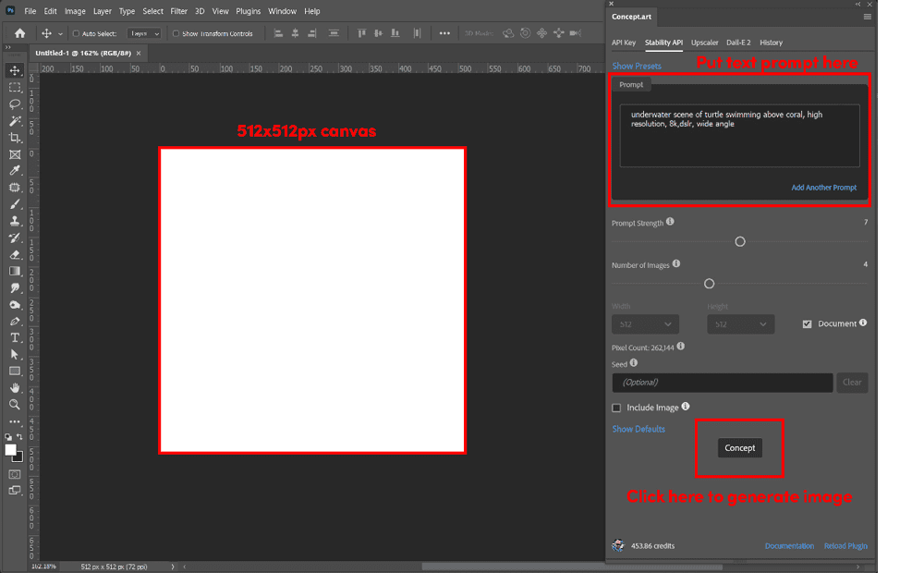The width and height of the screenshot is (924, 573).
Task: Select the Frame tool
Action: [15, 154]
